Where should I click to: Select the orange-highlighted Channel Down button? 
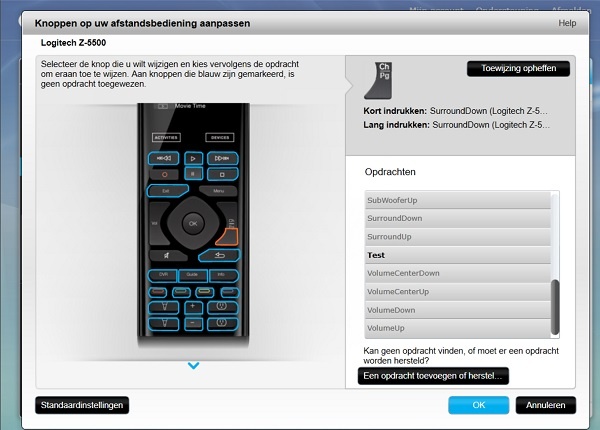228,237
